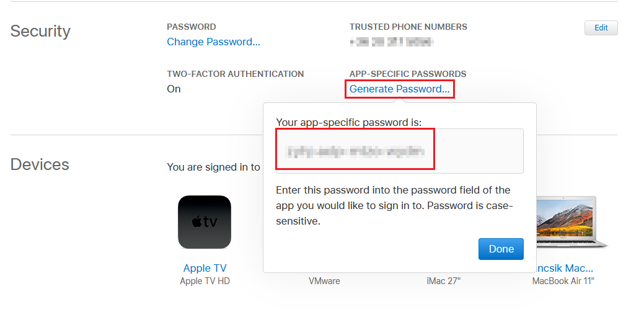Click the blurred trusted phone number
The width and height of the screenshot is (644, 317).
[391, 42]
